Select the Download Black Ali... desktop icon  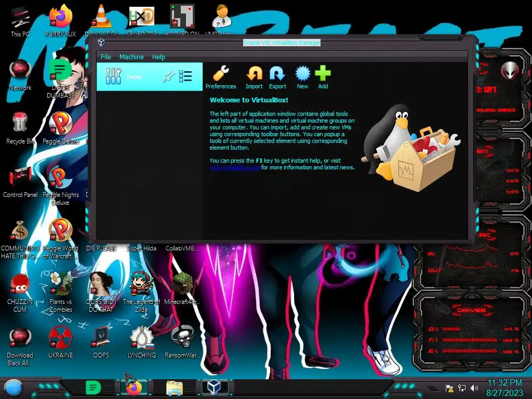20,337
